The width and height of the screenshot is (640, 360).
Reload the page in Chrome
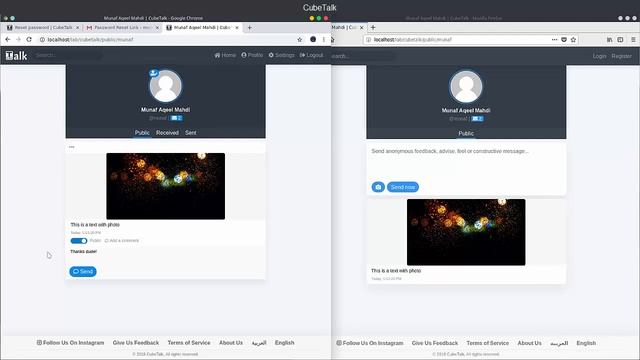click(x=29, y=40)
